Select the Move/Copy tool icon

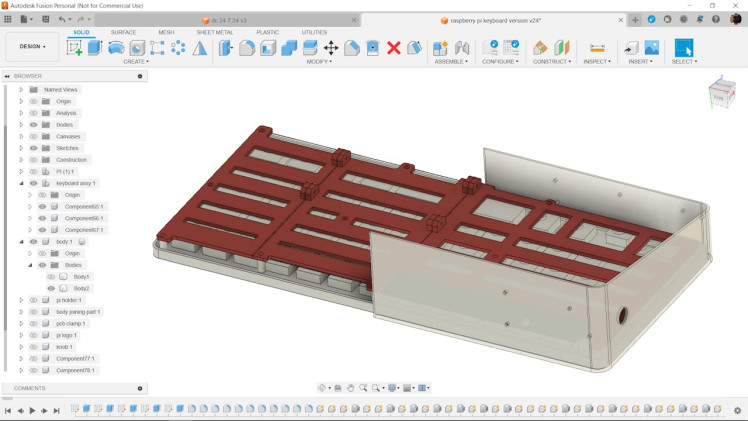click(330, 47)
